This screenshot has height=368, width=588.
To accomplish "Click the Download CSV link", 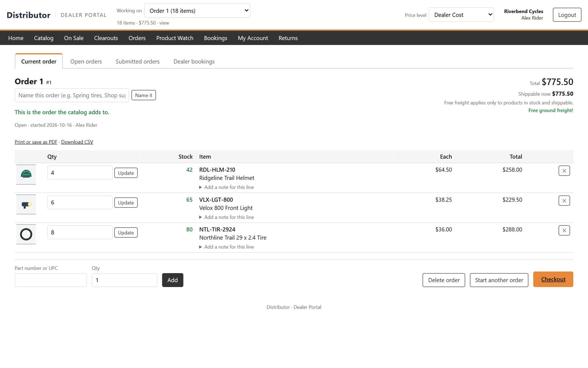I will [x=77, y=142].
